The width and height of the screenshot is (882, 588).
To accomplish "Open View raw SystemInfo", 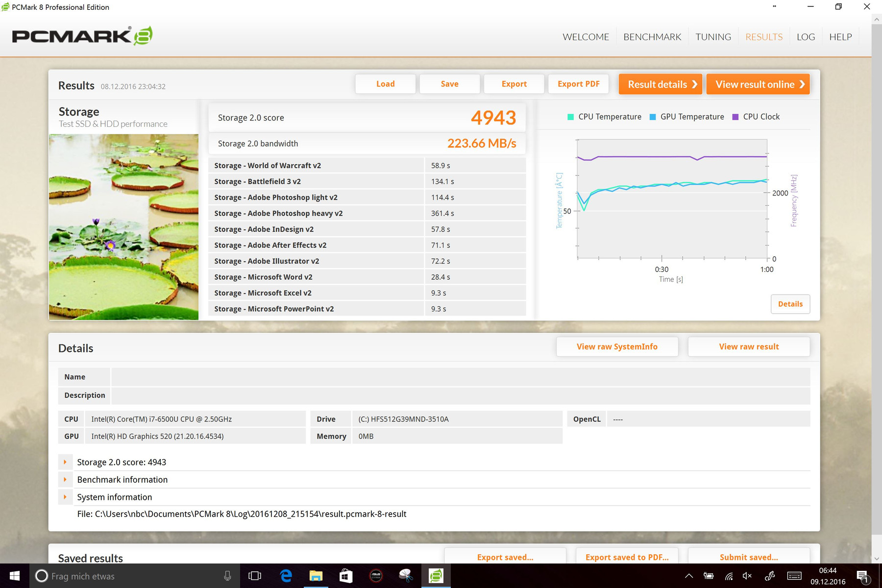I will point(617,346).
